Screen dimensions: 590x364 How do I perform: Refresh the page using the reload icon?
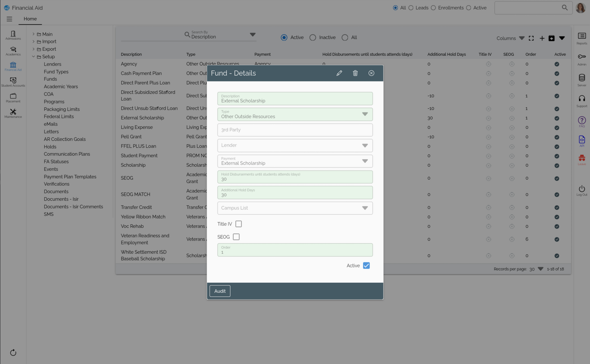click(x=13, y=353)
